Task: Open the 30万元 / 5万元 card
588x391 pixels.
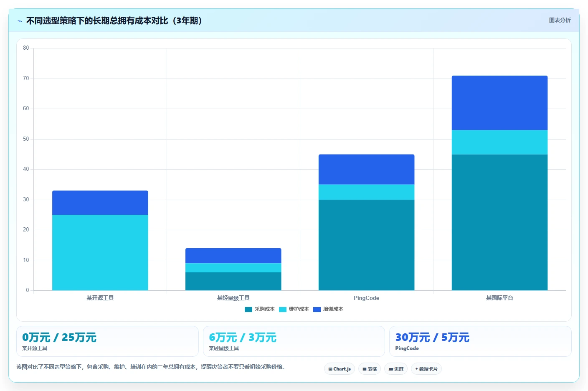Action: (x=480, y=341)
